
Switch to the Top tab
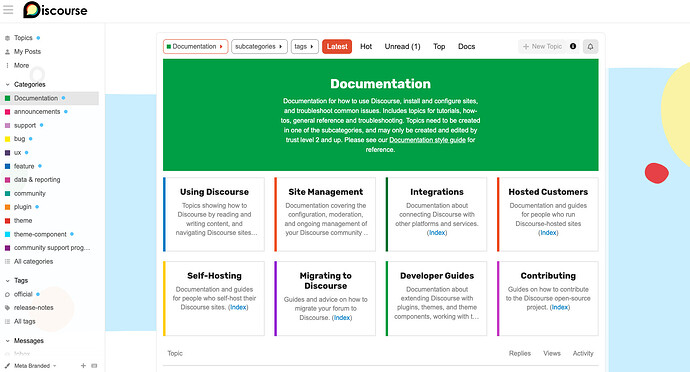point(439,47)
